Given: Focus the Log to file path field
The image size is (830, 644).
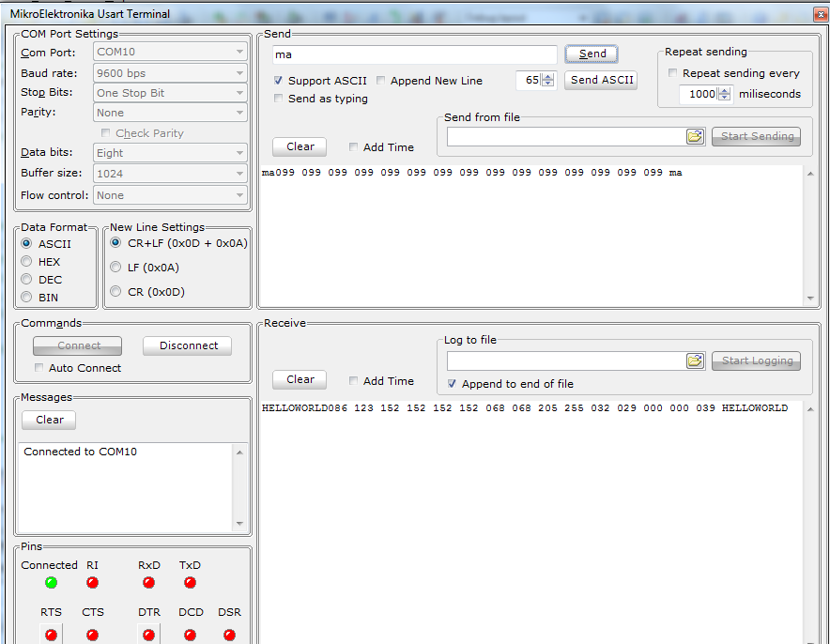Looking at the screenshot, I should (x=566, y=360).
